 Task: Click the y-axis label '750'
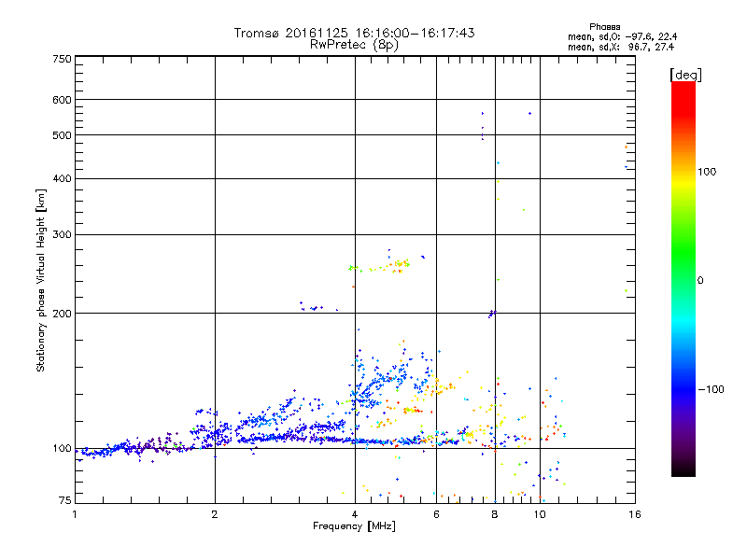62,59
